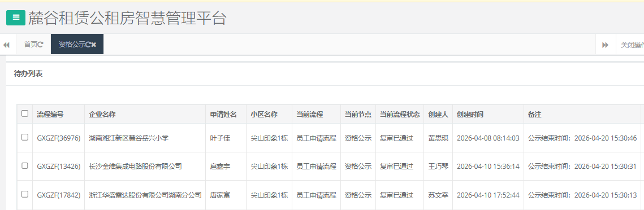Check the row GXGZF(13426)

click(x=25, y=166)
